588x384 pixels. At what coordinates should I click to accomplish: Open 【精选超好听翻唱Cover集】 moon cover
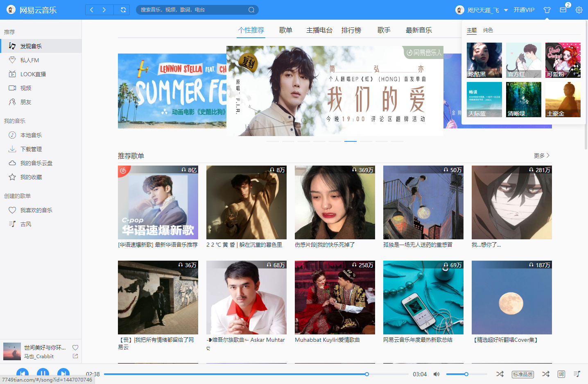point(512,298)
